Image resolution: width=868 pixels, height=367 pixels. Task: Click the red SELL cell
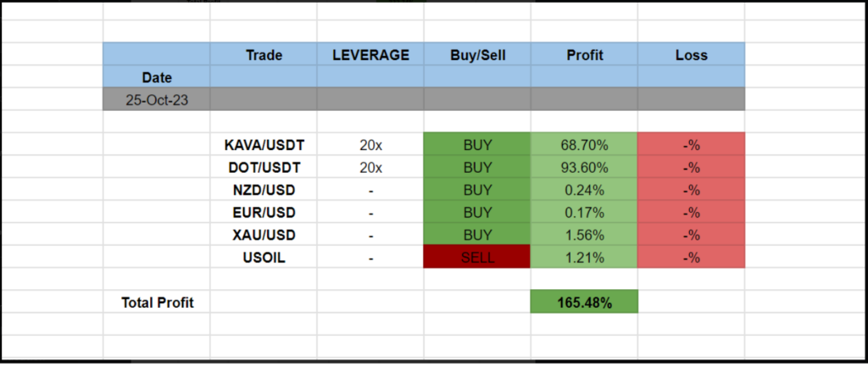click(x=476, y=257)
